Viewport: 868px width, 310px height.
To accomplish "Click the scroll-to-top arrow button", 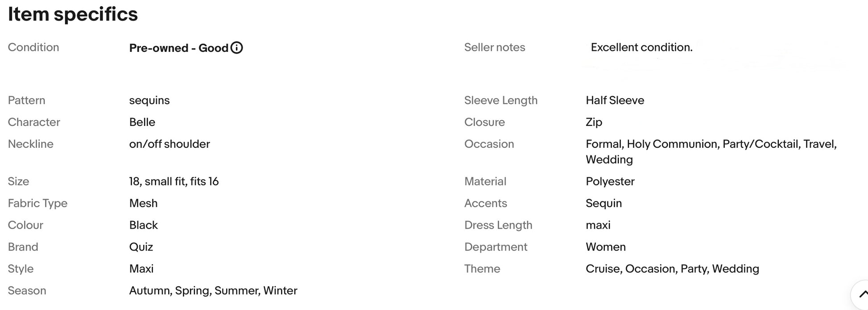I will [x=860, y=295].
